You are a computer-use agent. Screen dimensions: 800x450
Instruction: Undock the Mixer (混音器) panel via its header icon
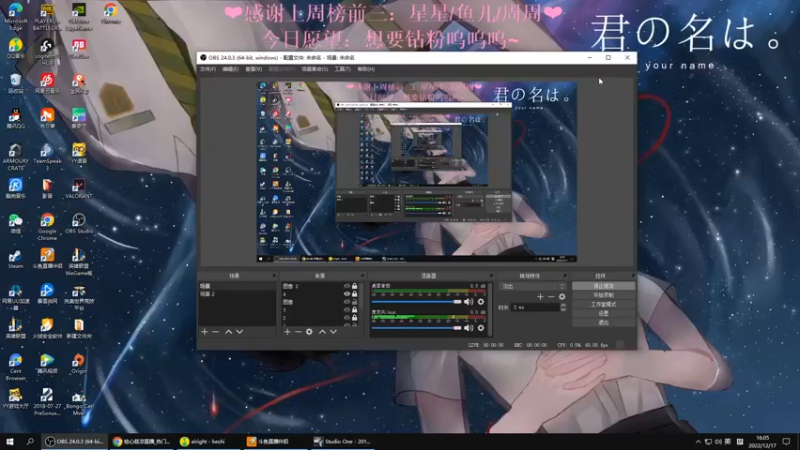[x=491, y=276]
